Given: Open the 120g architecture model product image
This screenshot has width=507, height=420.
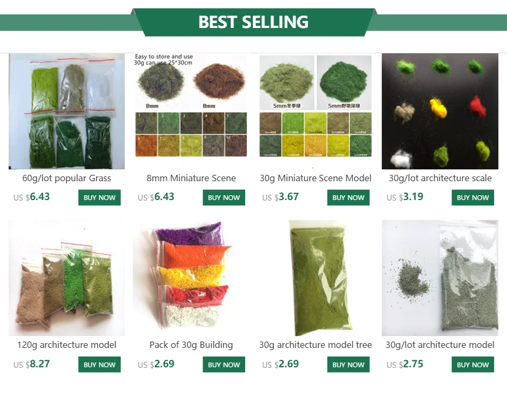Looking at the screenshot, I should pyautogui.click(x=67, y=278).
